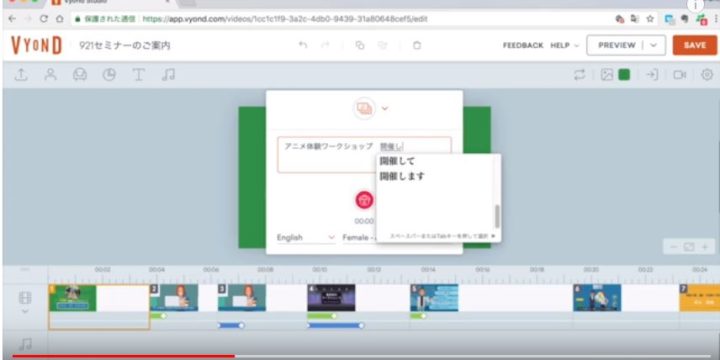
Task: Open the Background image icon
Action: point(607,75)
